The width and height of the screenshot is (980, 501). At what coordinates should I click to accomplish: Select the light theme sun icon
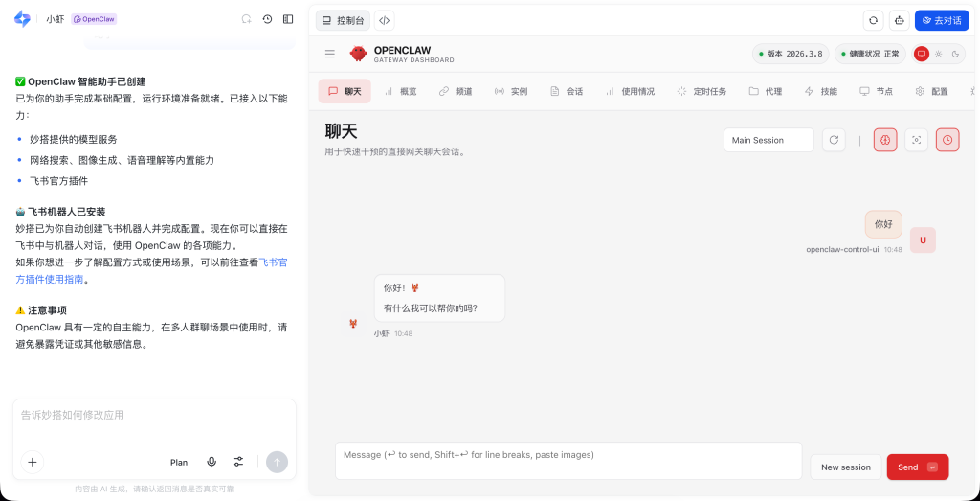[x=938, y=54]
